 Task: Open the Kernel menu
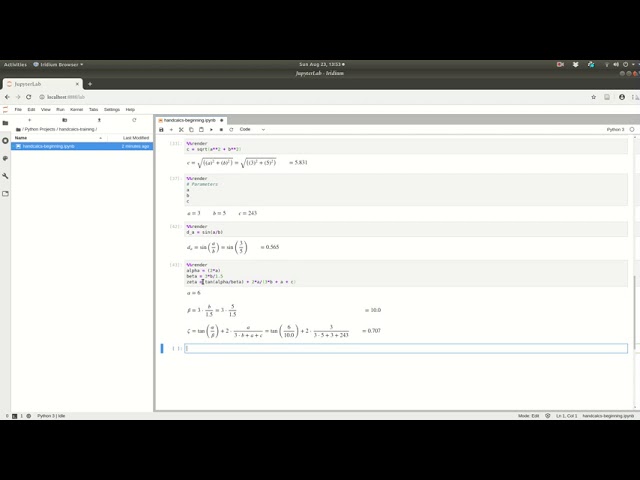[76, 110]
